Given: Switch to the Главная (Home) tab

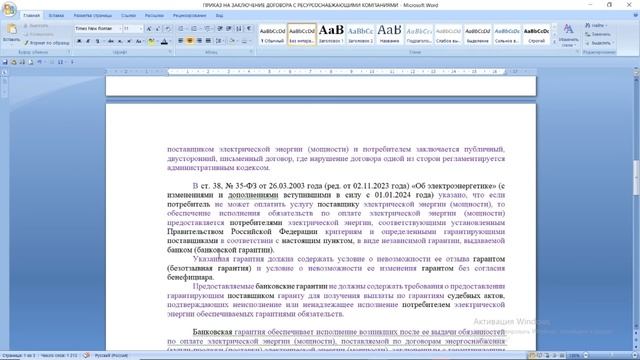Looking at the screenshot, I should point(31,16).
